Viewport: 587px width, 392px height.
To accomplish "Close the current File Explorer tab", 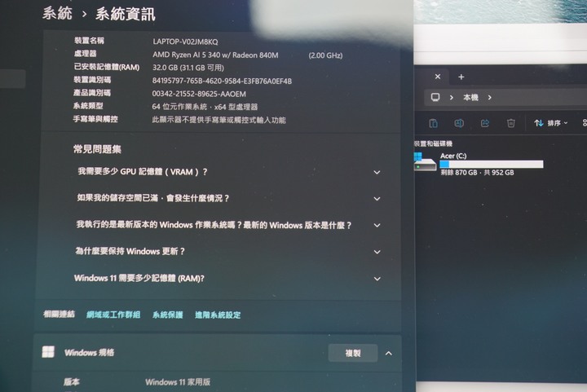I will (x=438, y=77).
